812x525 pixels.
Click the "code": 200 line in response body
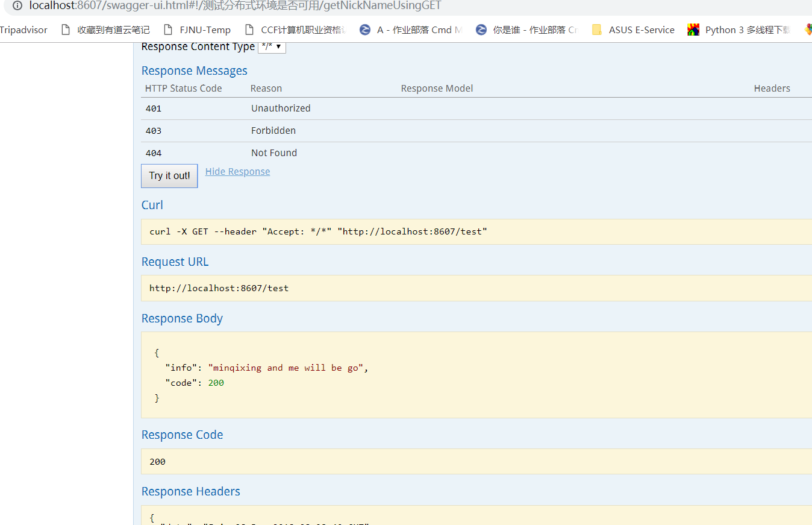195,383
